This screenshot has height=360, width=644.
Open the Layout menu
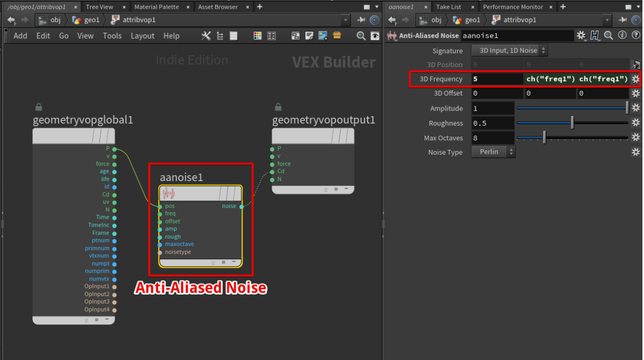[142, 35]
